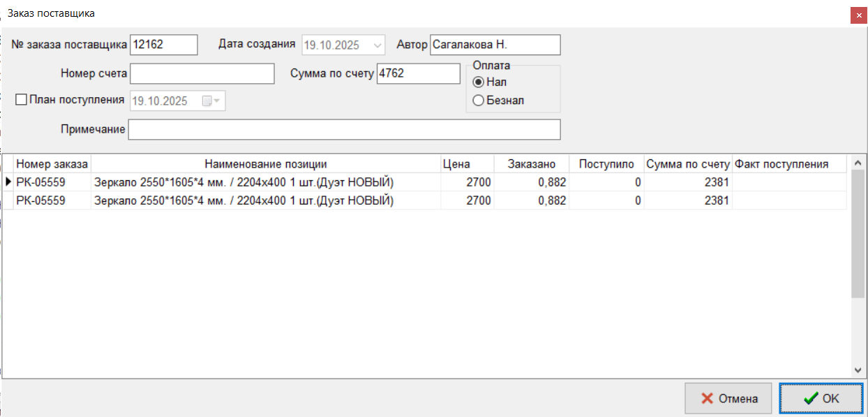Click the Заказано column header
Screen dimensions: 868x417
(x=532, y=164)
